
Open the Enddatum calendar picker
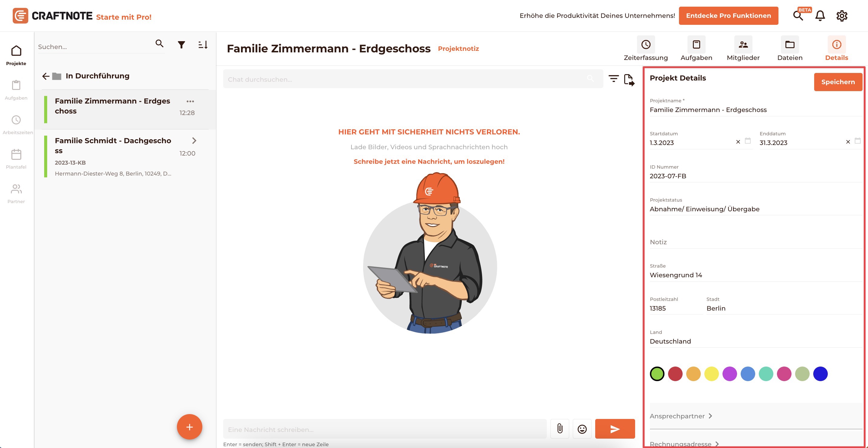click(x=857, y=141)
